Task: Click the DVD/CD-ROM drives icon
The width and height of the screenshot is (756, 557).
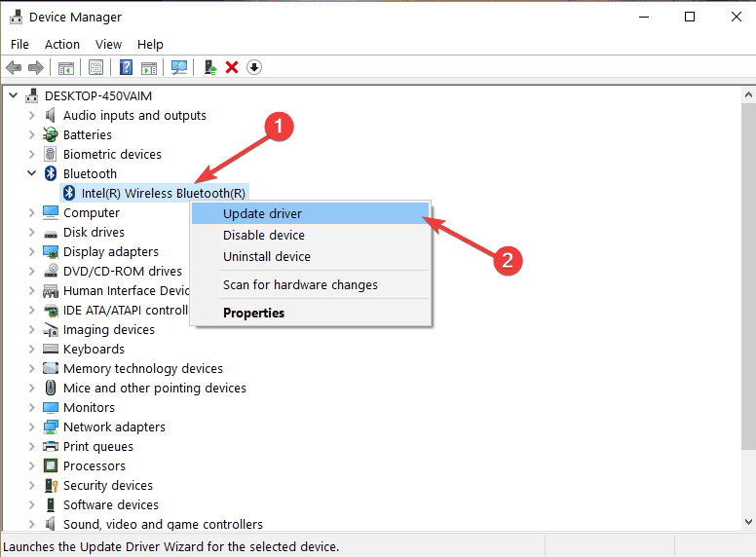Action: 51,271
